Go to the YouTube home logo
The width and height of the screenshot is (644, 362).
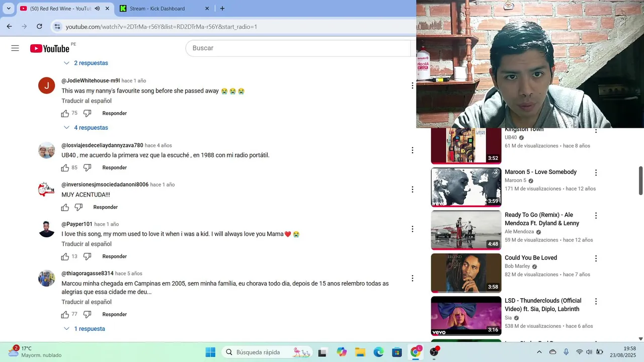point(49,48)
